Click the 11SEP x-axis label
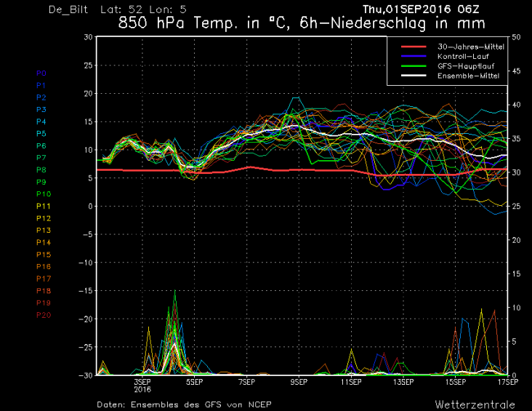 tap(351, 382)
